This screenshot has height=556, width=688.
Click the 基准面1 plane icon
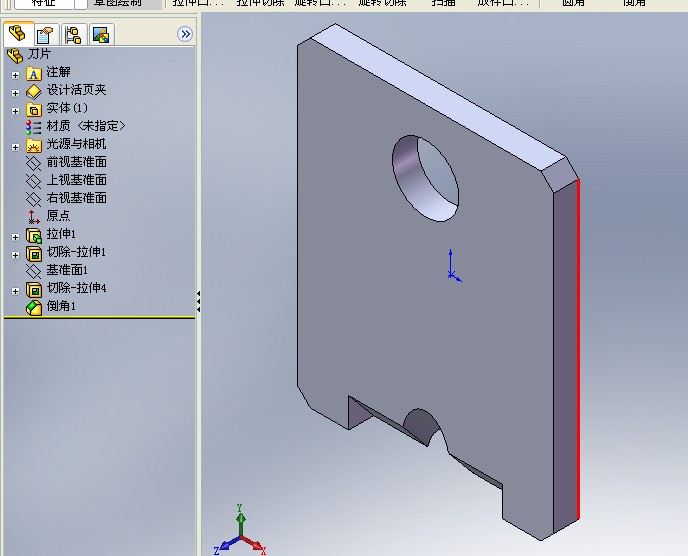coord(33,271)
